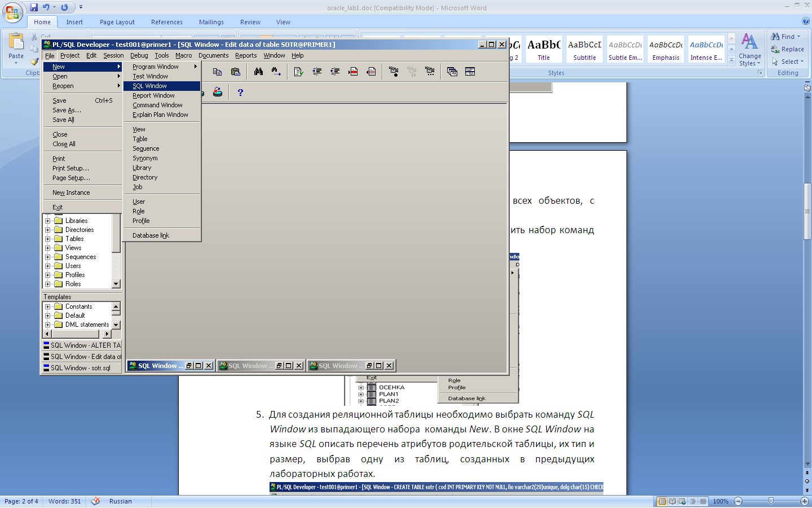Screen dimensions: 812x508
Task: Click the macro library camera-dots icon
Action: tap(430, 72)
